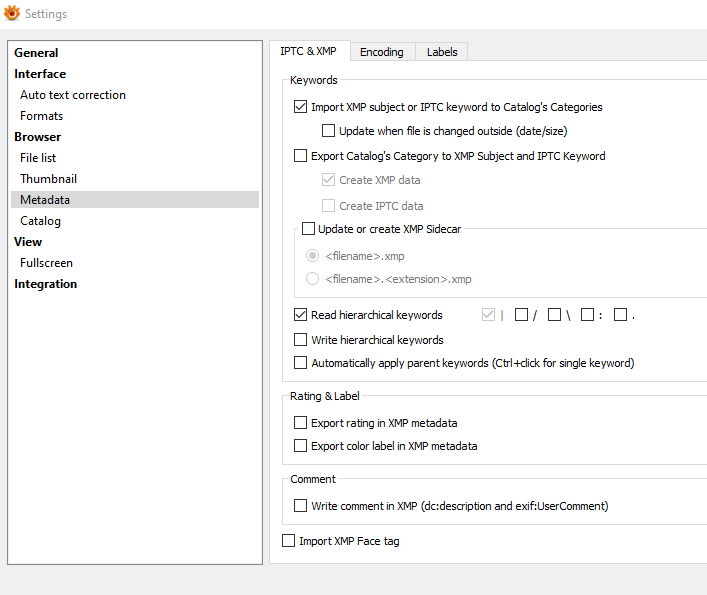Go to the Thumbnail settings page
The image size is (707, 595).
48,179
